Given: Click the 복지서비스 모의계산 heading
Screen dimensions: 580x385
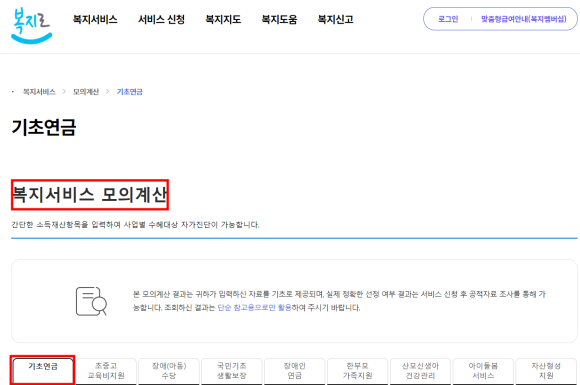Looking at the screenshot, I should click(x=90, y=195).
